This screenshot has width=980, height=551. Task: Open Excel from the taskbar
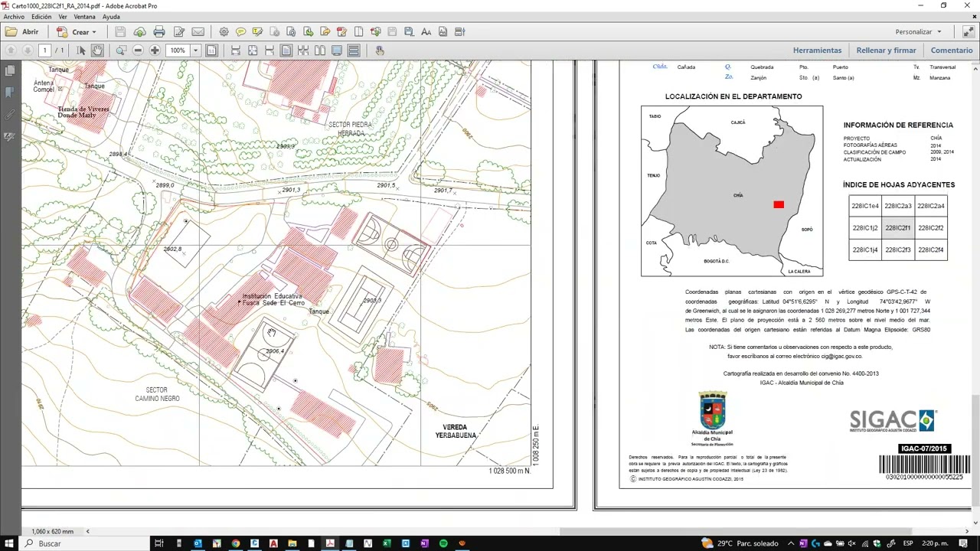387,543
